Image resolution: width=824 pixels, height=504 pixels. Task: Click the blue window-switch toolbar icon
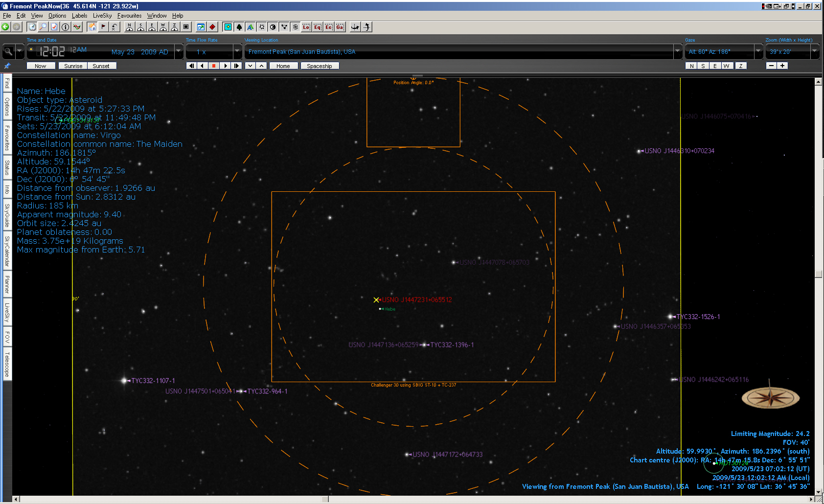pyautogui.click(x=201, y=27)
